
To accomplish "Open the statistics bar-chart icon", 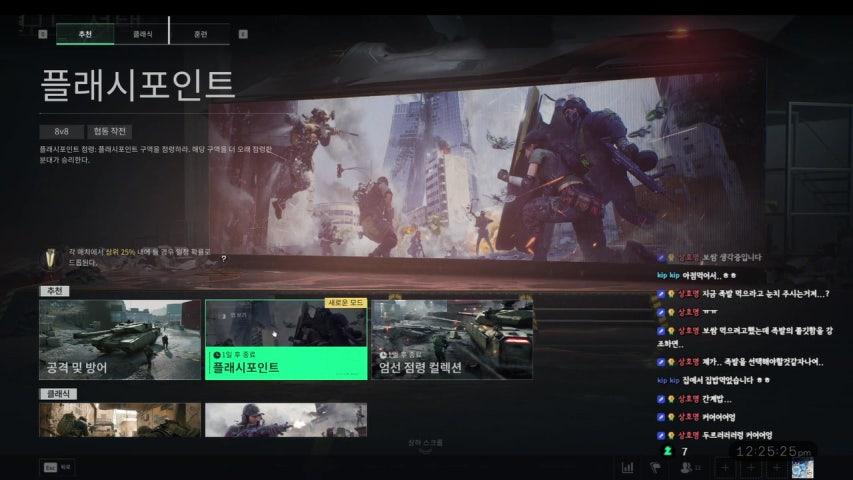I will point(627,467).
